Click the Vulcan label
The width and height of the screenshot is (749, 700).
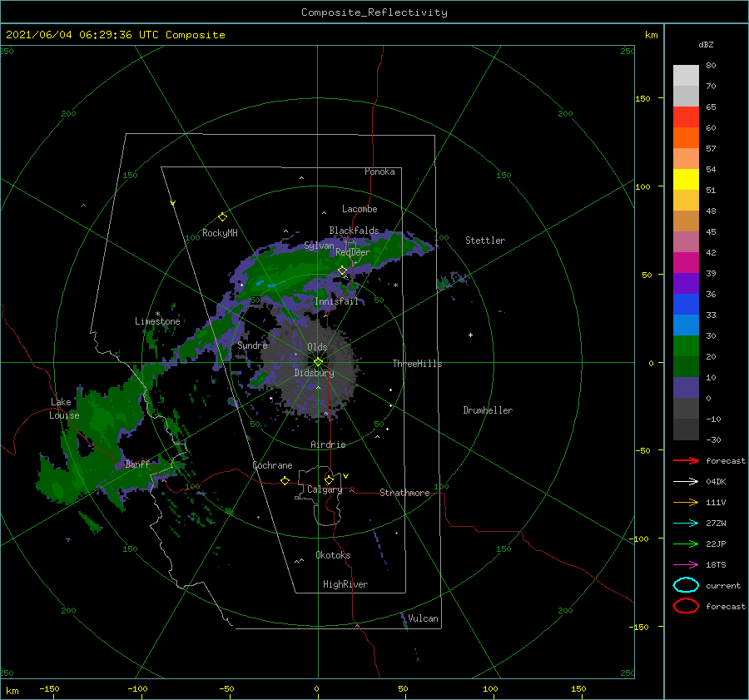[423, 618]
